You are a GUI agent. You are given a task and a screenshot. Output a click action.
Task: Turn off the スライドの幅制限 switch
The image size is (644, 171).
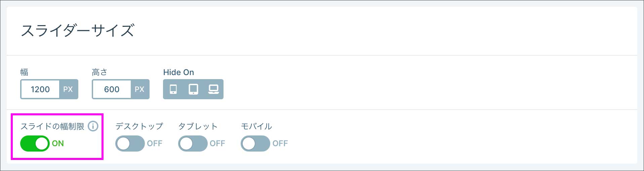click(x=35, y=144)
